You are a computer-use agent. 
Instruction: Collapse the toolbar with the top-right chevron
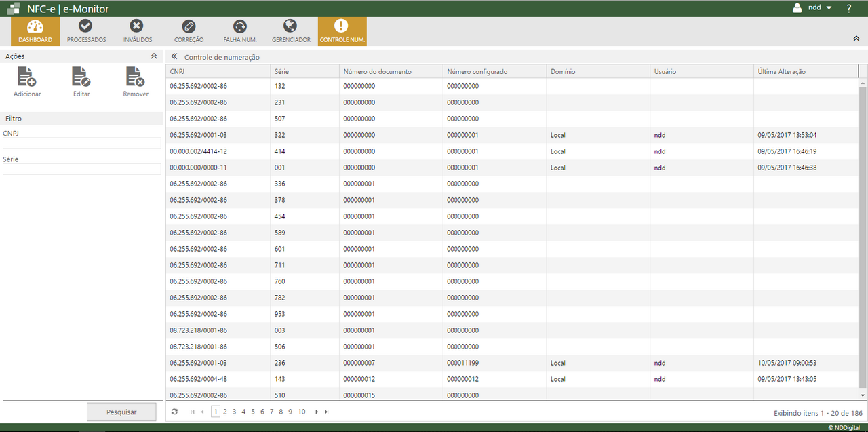[x=856, y=39]
